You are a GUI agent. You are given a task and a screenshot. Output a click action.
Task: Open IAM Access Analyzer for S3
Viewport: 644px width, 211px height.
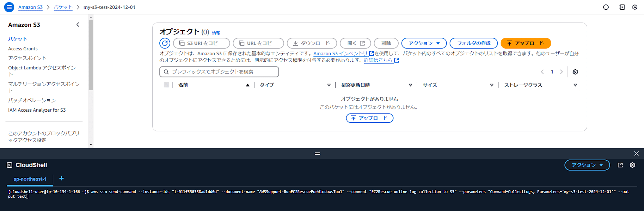(37, 110)
